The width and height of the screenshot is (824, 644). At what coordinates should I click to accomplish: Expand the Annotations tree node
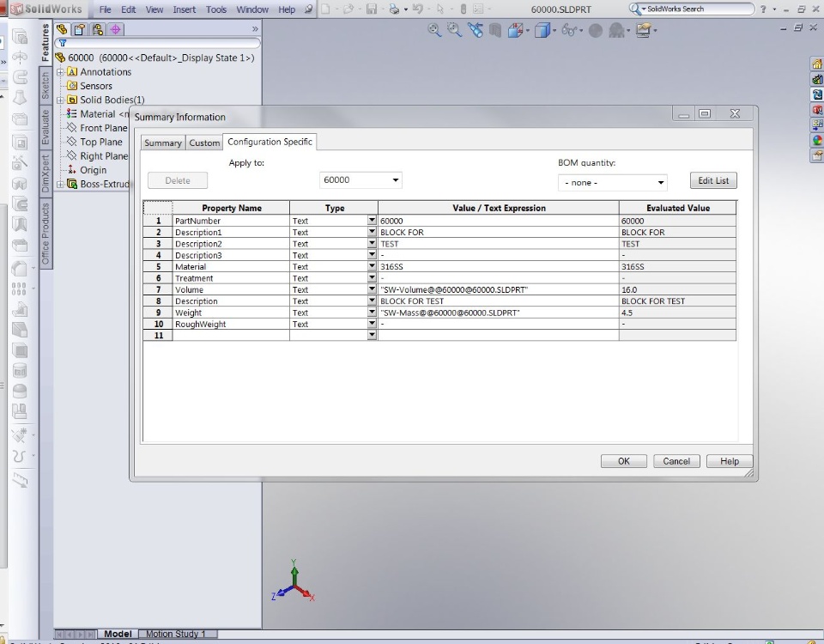tap(60, 72)
